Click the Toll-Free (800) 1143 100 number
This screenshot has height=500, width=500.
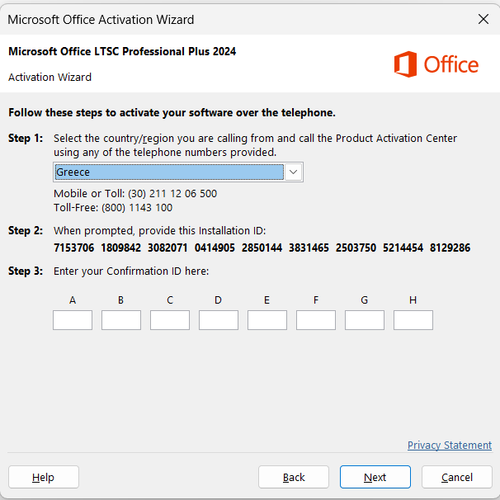[137, 208]
